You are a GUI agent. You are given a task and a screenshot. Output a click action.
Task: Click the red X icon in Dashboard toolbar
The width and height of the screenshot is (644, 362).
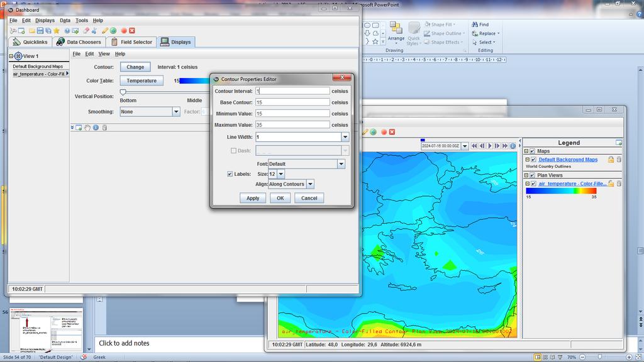click(132, 31)
